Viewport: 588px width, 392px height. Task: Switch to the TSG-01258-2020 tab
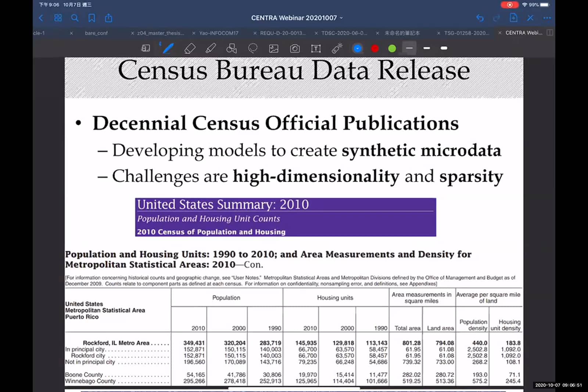[467, 33]
